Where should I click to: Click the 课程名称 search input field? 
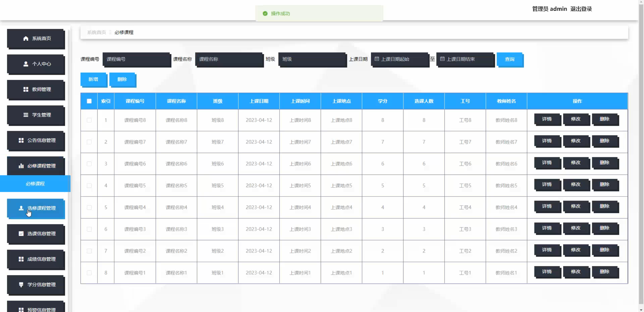(x=229, y=59)
